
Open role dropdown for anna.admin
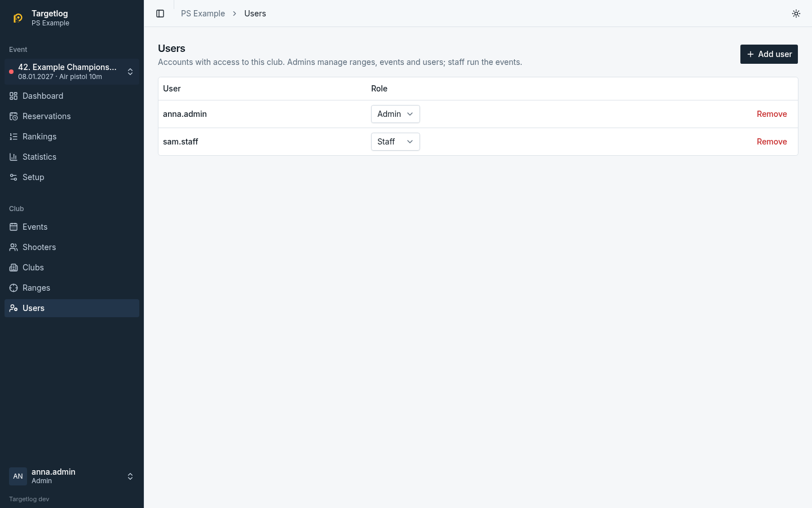(395, 114)
